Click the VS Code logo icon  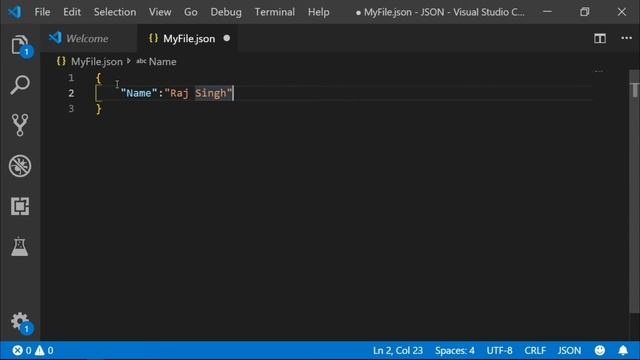tap(14, 12)
